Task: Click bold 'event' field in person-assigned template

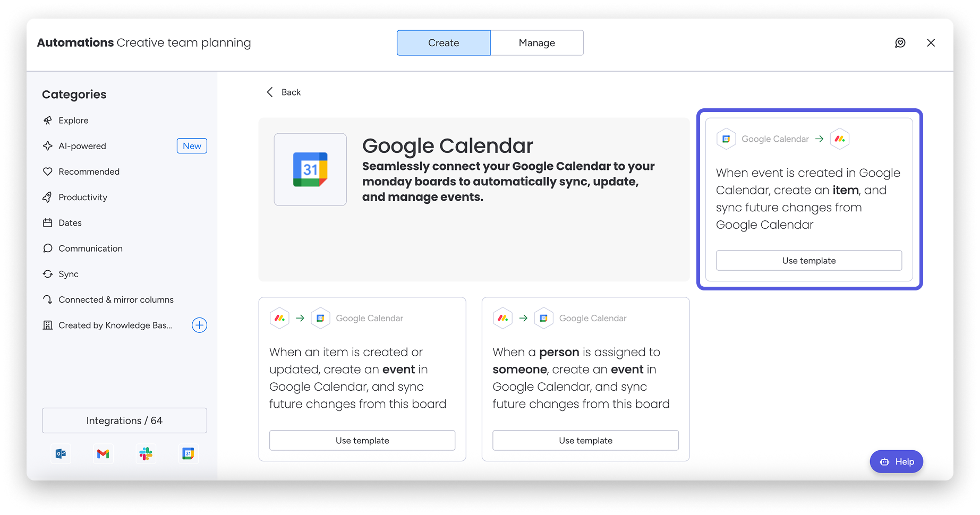Action: pos(627,370)
